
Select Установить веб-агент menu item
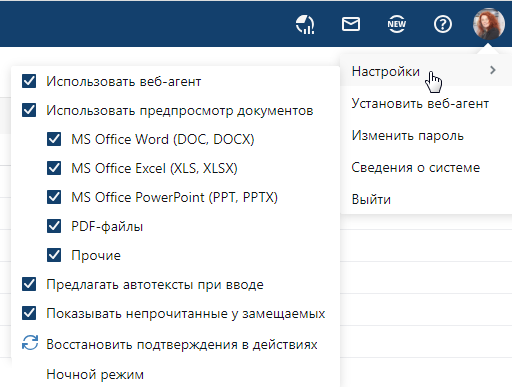click(420, 103)
